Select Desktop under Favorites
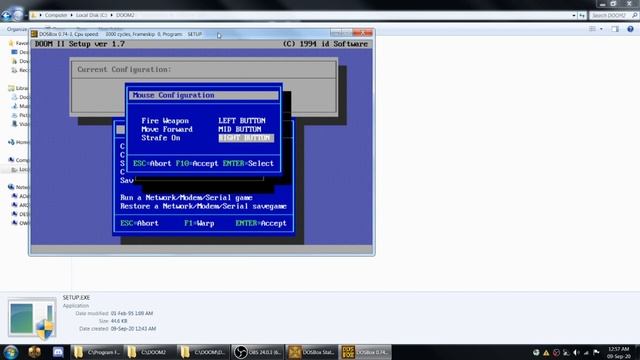This screenshot has width=640, height=360. pyautogui.click(x=20, y=52)
